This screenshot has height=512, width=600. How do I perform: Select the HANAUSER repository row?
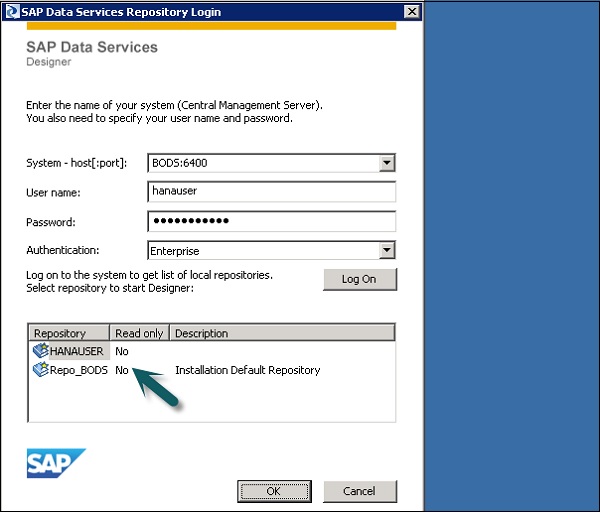tap(212, 351)
